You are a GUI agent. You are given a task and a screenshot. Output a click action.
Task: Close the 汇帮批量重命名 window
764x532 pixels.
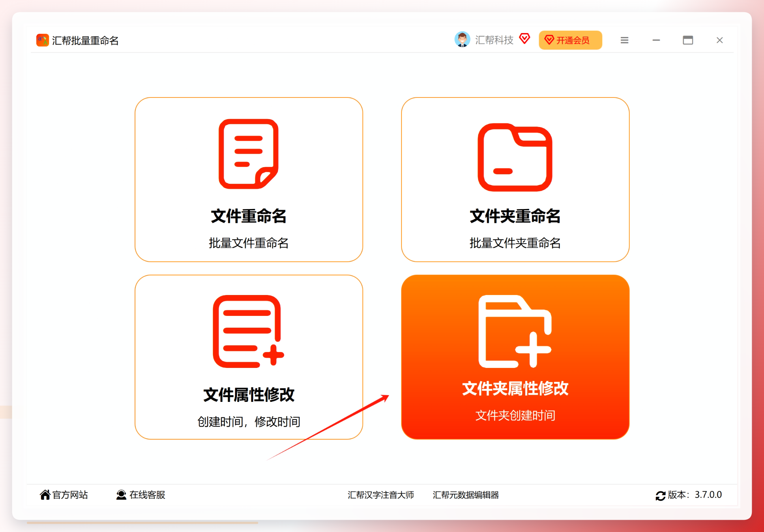click(719, 40)
